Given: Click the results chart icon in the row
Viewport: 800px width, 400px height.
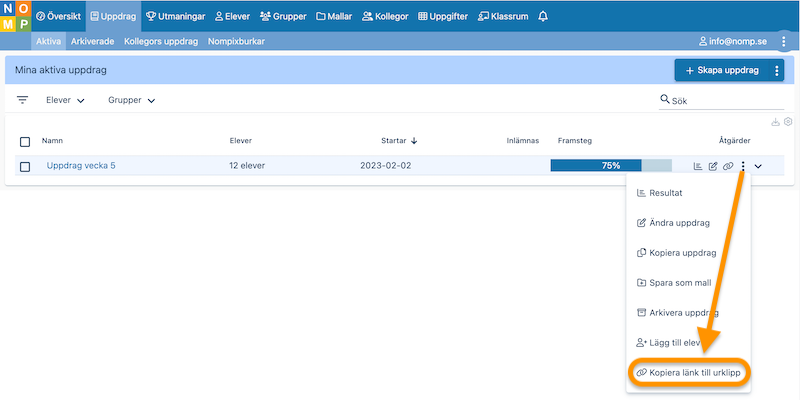Looking at the screenshot, I should 698,166.
